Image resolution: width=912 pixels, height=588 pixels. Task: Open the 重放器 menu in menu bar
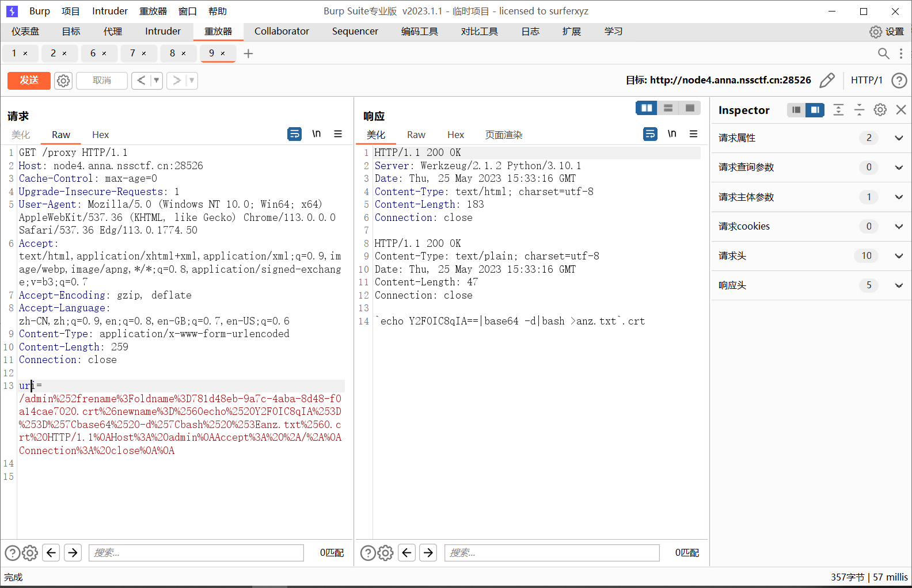point(153,11)
